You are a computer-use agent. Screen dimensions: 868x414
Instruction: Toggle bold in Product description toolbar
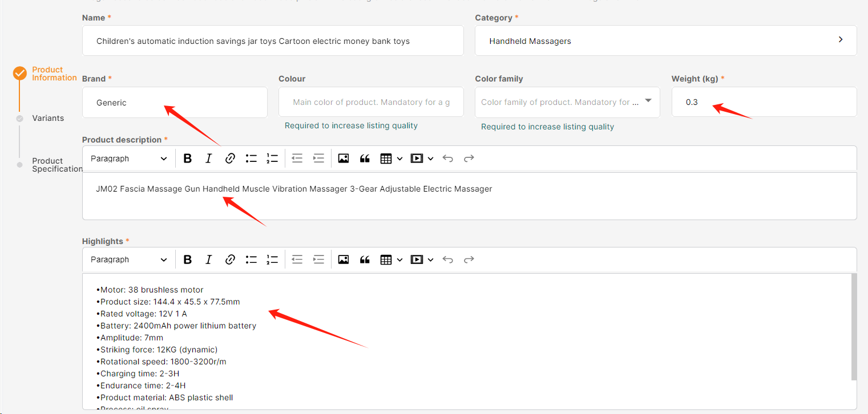[x=187, y=159]
